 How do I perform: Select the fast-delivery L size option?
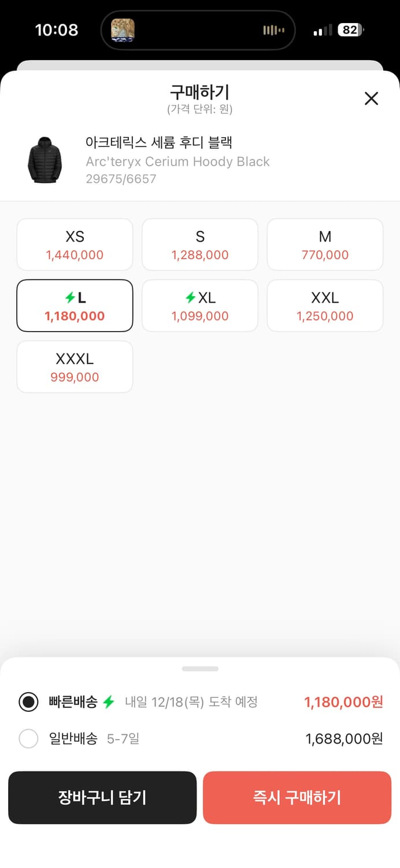pyautogui.click(x=75, y=306)
